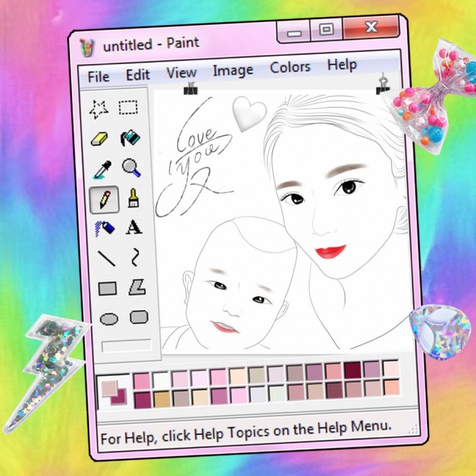Select the Pencil tool
The image size is (476, 476).
[x=104, y=200]
